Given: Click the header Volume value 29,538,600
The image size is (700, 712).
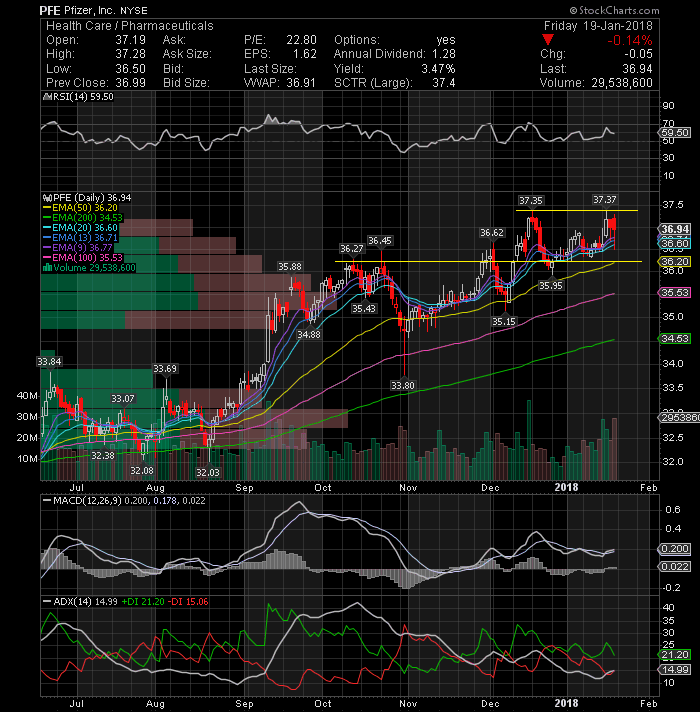Looking at the screenshot, I should tap(621, 83).
